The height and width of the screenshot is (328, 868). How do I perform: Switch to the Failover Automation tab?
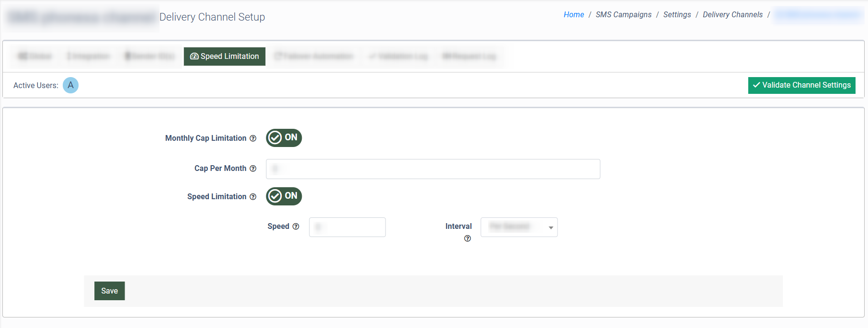(314, 57)
